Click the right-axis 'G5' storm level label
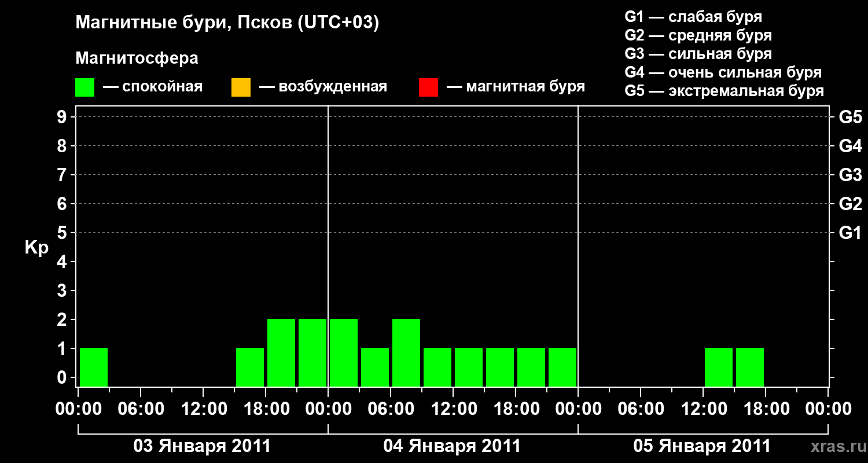Viewport: 868px width, 463px height. [851, 117]
